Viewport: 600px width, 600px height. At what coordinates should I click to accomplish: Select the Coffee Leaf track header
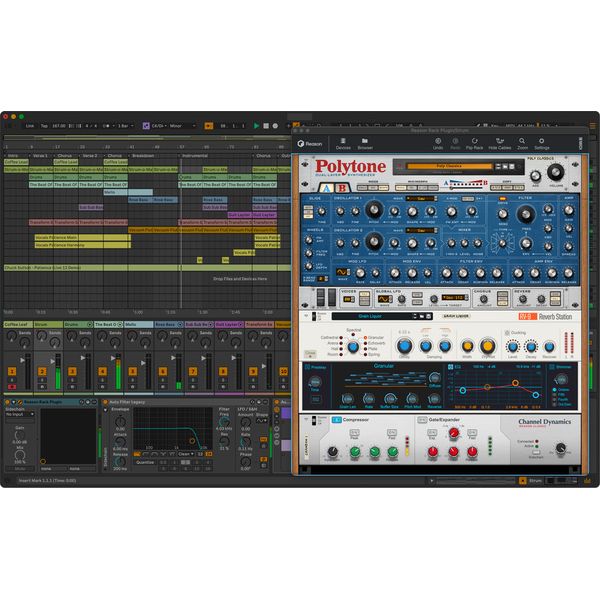tap(18, 324)
